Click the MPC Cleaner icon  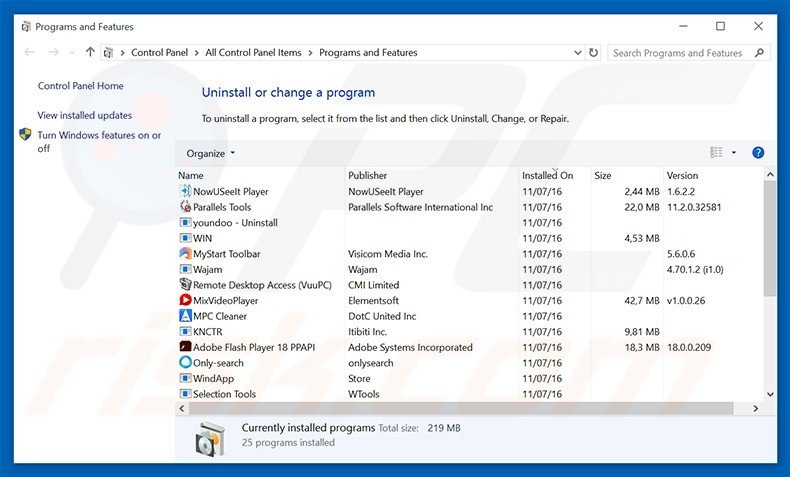tap(185, 316)
